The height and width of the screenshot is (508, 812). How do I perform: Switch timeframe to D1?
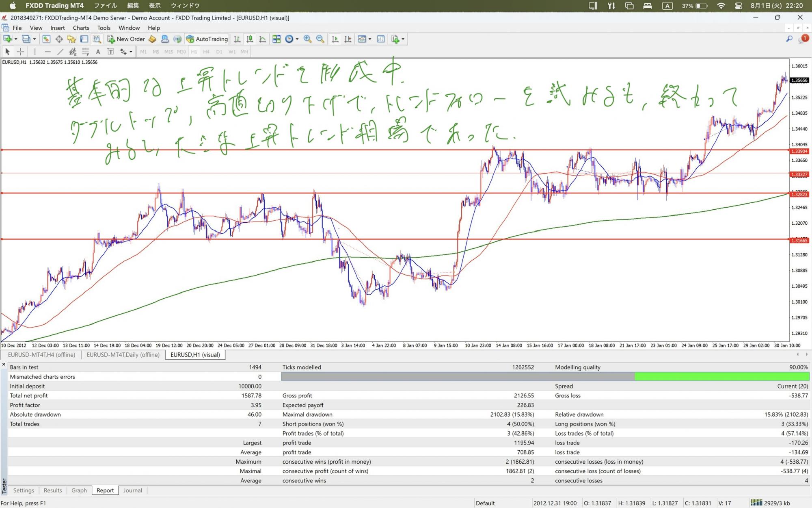tap(219, 52)
